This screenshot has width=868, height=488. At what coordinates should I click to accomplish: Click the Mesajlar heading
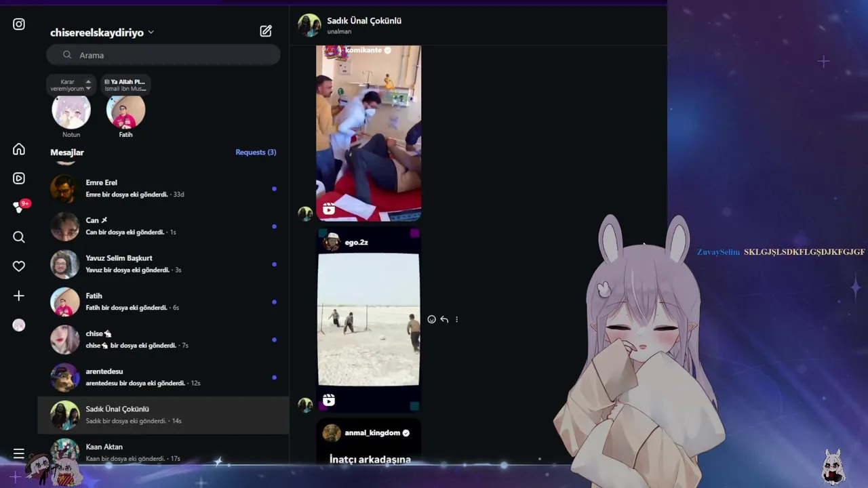(x=67, y=152)
